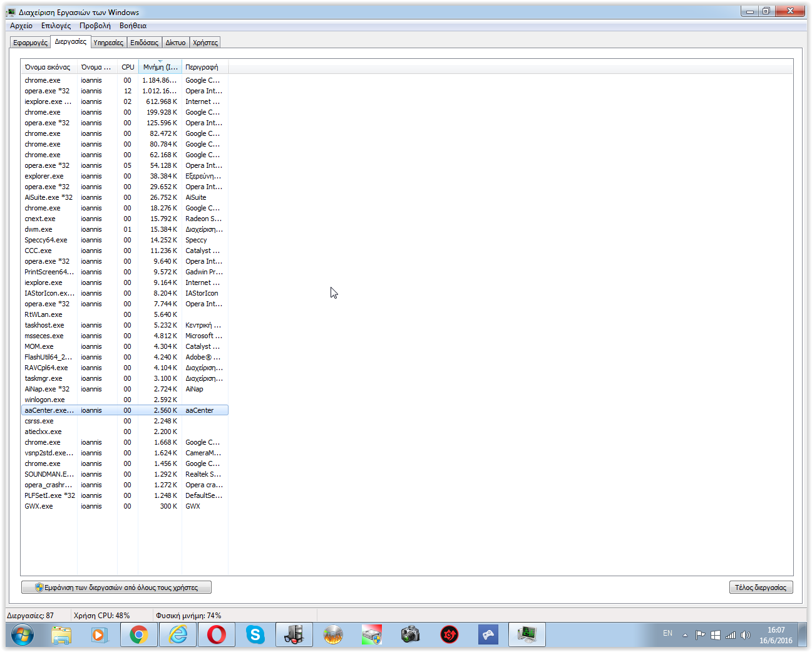Select the SOUNDMAN.E... process row

coord(125,474)
